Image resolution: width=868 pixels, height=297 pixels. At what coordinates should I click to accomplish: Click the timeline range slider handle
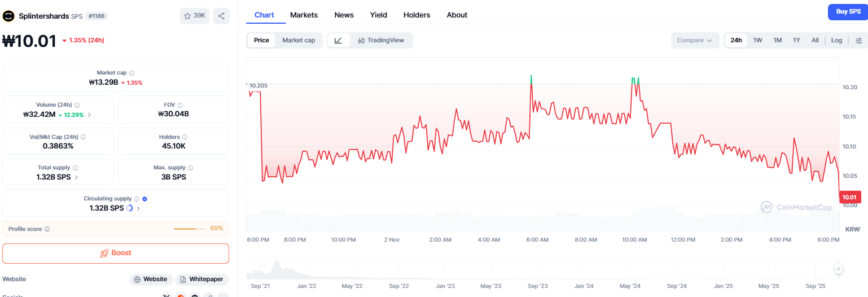[x=839, y=269]
